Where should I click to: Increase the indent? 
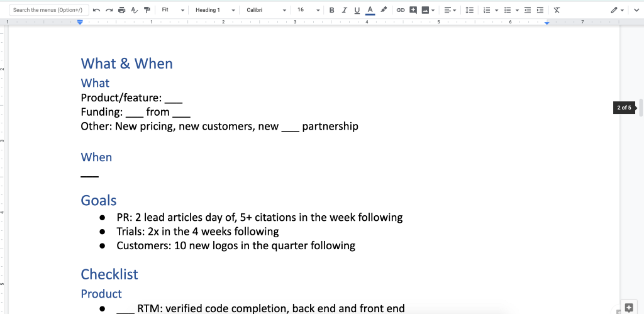pyautogui.click(x=540, y=10)
